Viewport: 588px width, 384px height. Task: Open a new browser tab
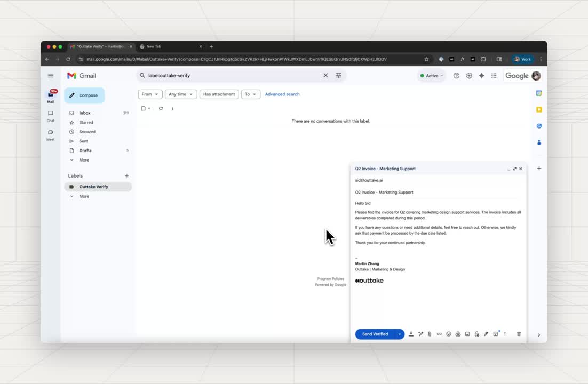(211, 46)
